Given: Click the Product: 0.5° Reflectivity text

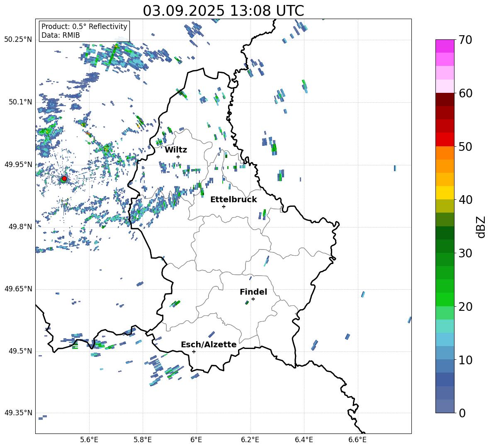Looking at the screenshot, I should [84, 27].
